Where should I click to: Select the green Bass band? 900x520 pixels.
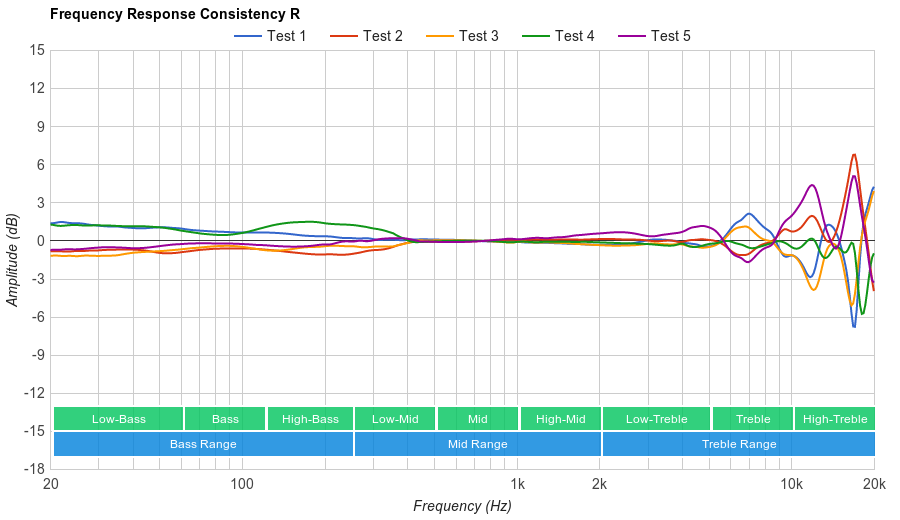pos(225,419)
